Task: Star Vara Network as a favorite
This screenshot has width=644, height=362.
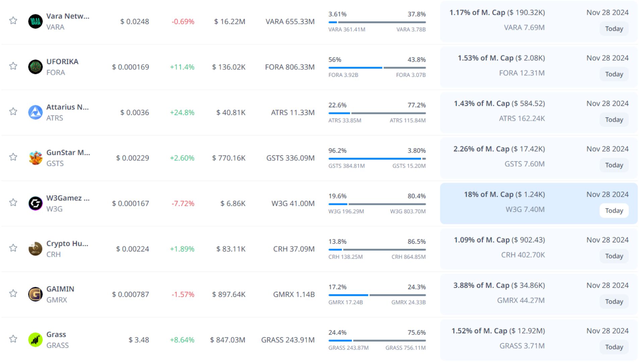Action: pos(13,21)
